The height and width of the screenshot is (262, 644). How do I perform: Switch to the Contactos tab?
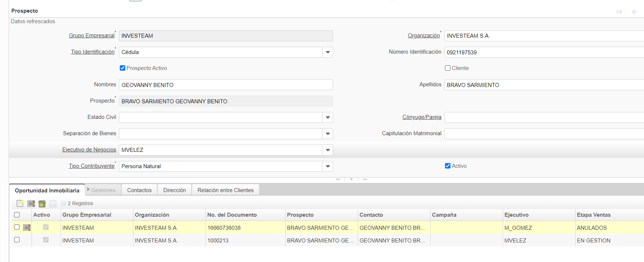(x=139, y=190)
